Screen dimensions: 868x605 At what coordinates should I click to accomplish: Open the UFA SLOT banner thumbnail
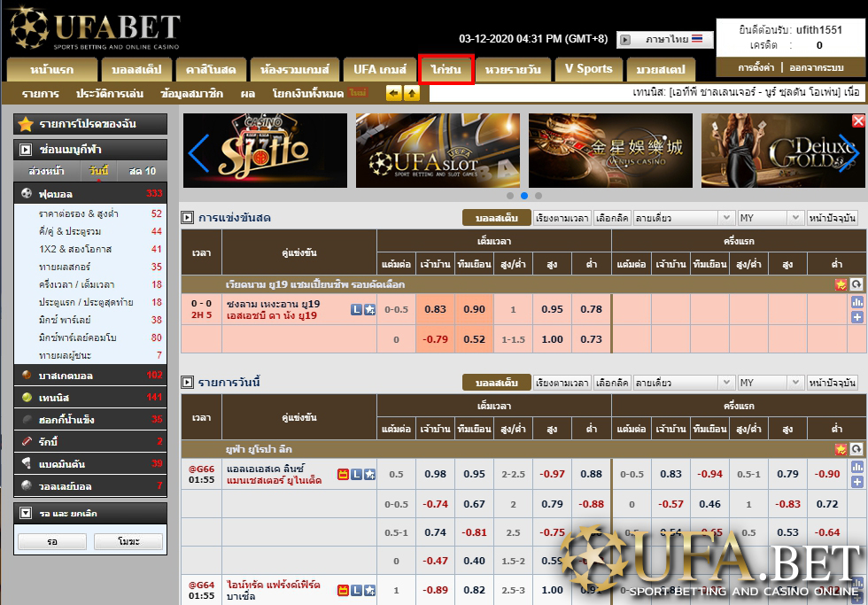point(438,151)
